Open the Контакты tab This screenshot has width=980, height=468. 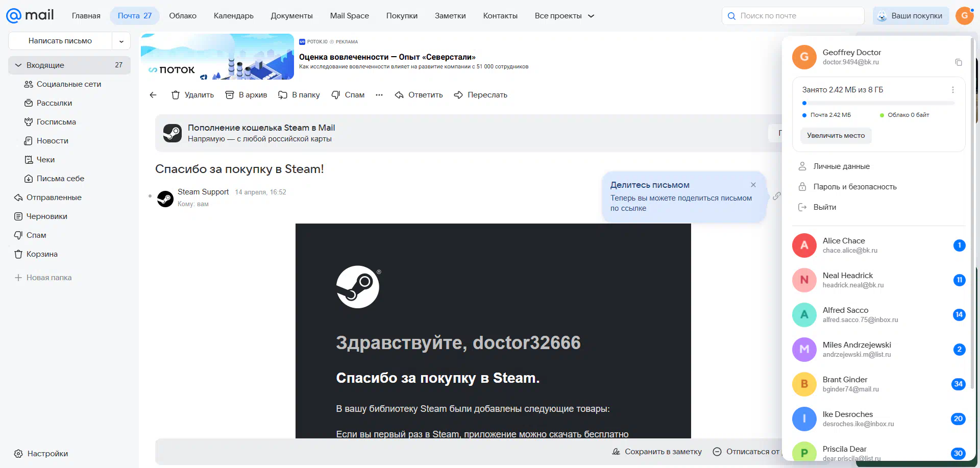[500, 16]
